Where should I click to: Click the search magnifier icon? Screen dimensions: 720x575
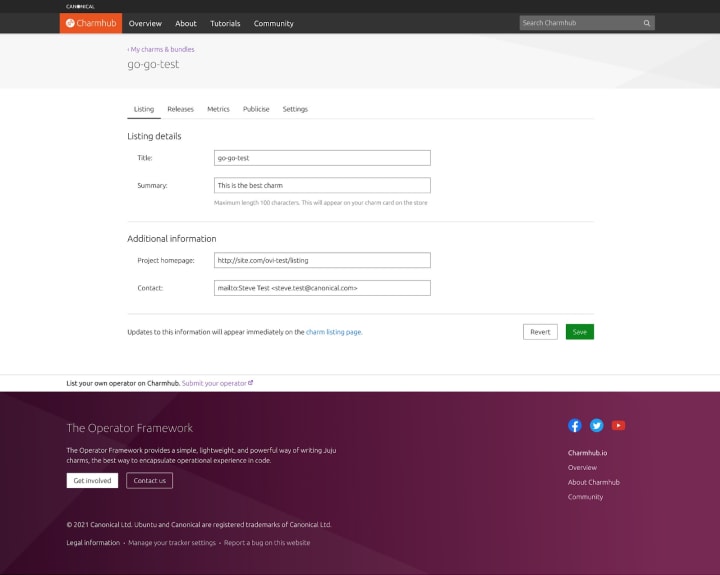647,23
